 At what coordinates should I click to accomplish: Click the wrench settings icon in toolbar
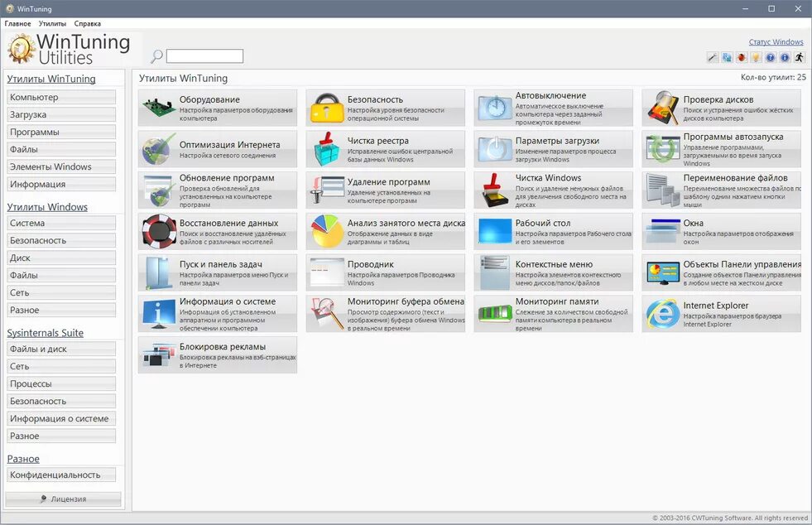(x=713, y=57)
